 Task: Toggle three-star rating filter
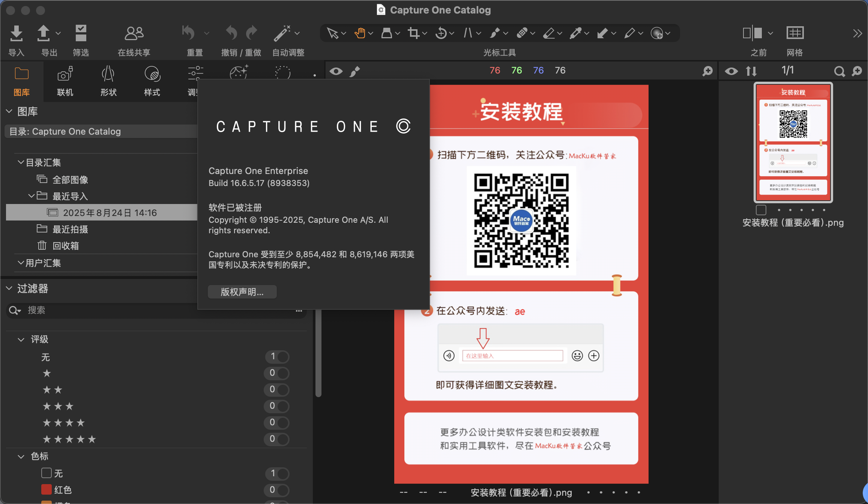tap(277, 406)
